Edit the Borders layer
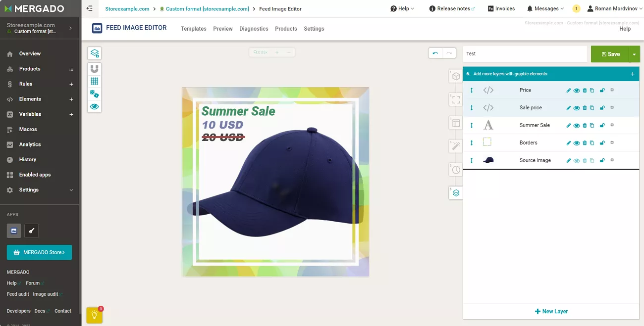 569,143
